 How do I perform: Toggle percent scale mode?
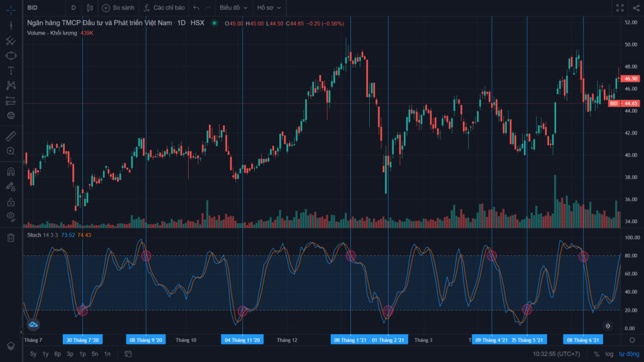click(x=596, y=354)
